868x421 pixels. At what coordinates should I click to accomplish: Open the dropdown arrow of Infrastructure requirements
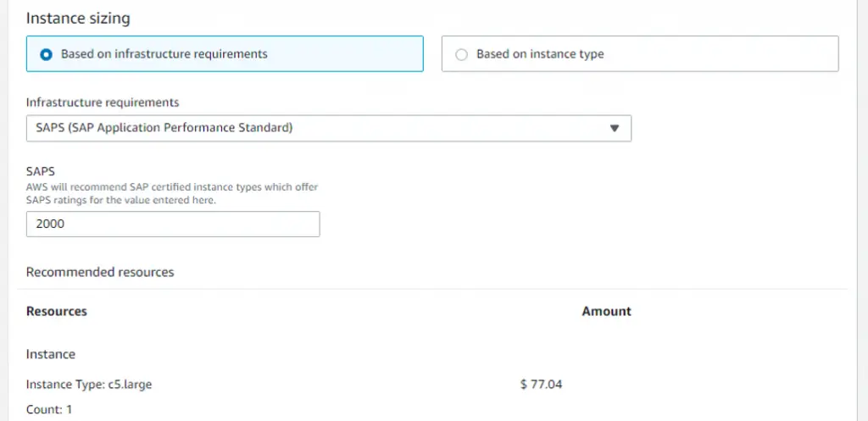click(x=614, y=129)
